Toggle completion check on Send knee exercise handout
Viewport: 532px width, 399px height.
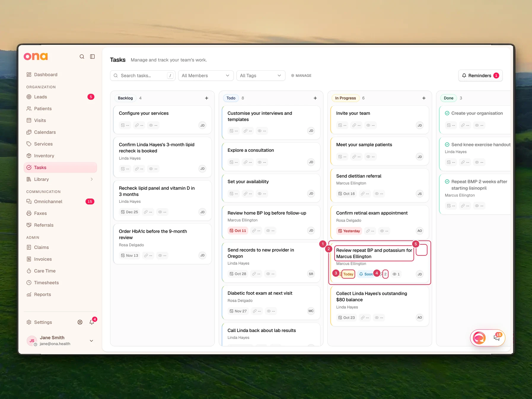point(447,145)
